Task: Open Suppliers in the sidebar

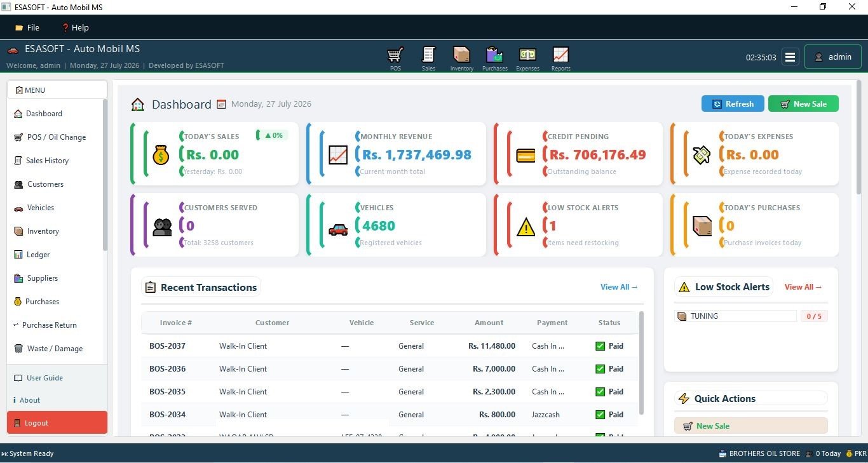Action: tap(55, 278)
